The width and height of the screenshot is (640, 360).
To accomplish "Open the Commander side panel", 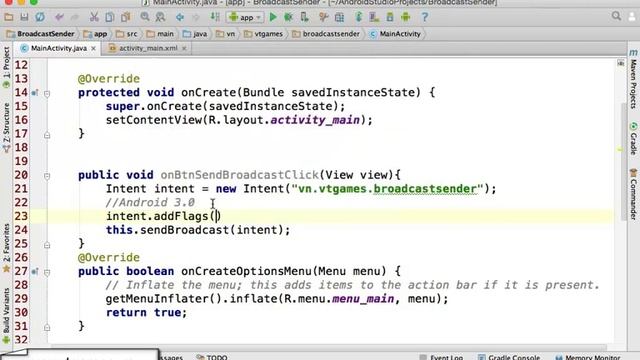I will coord(633,194).
